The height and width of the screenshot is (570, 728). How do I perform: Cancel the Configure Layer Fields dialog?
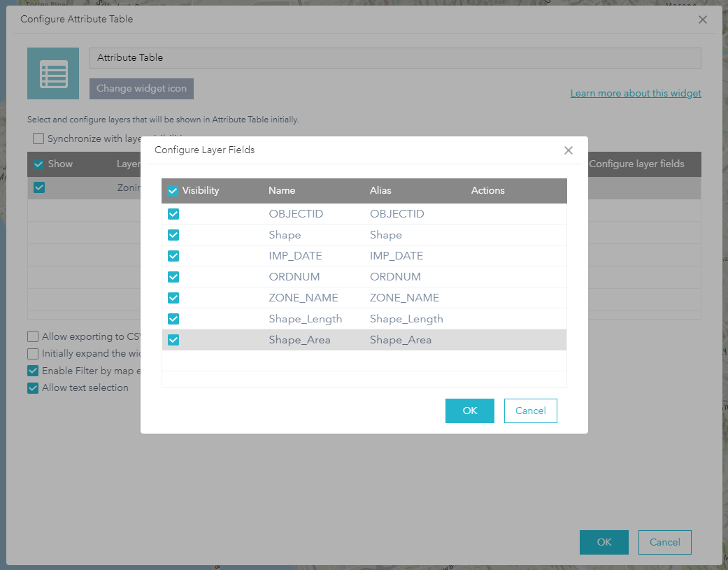click(x=530, y=411)
